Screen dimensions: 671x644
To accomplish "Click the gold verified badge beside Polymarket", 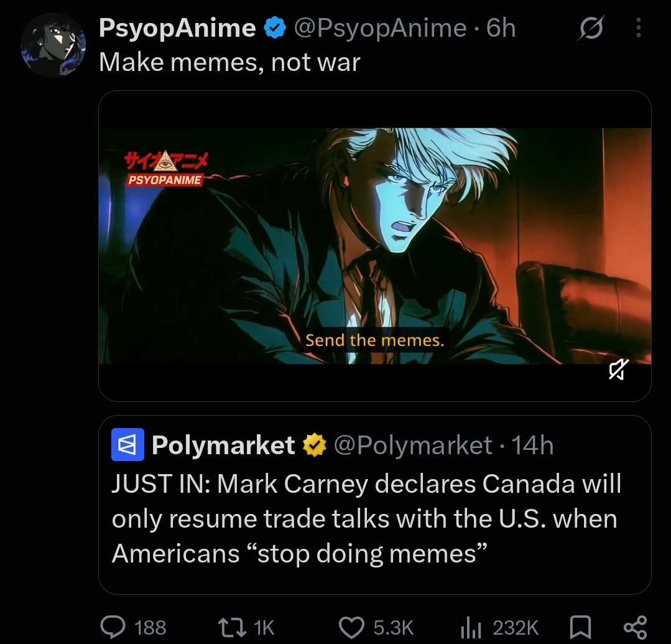I will (x=315, y=445).
